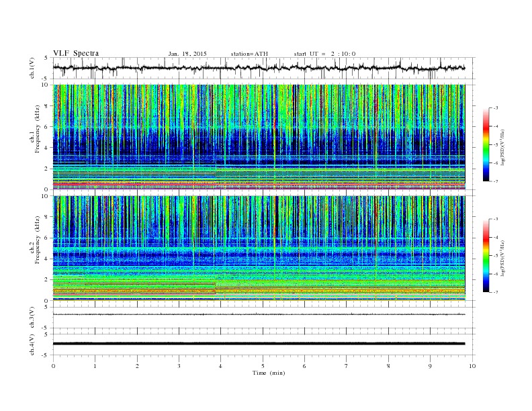
Task: Click the time axis tick "7"
Action: click(347, 366)
